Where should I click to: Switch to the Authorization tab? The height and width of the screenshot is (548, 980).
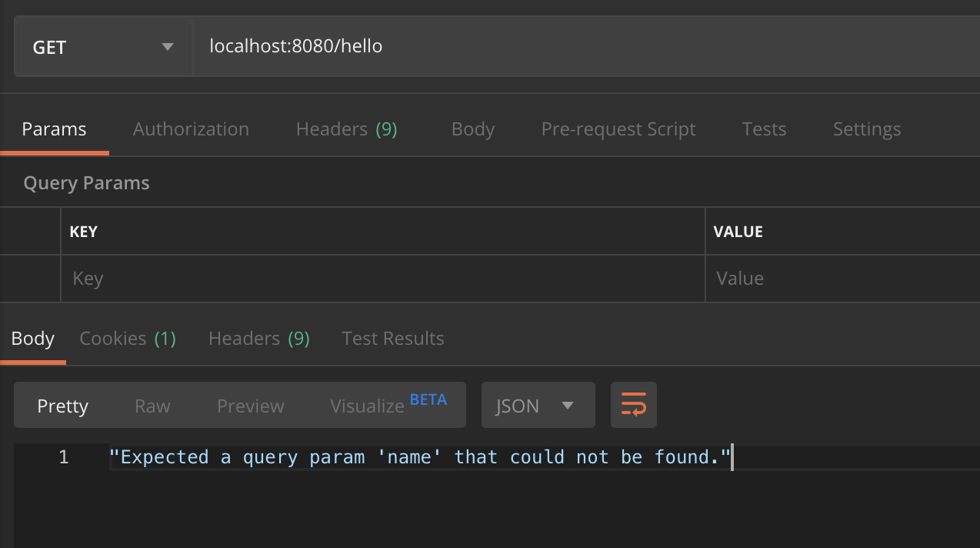191,129
